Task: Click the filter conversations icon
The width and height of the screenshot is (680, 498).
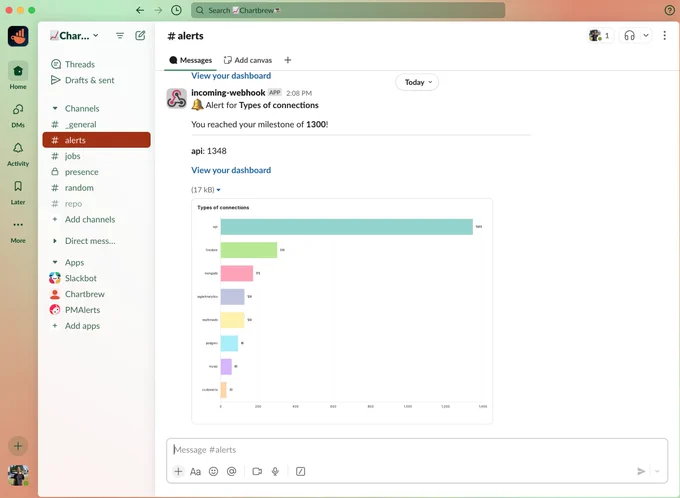Action: point(120,36)
